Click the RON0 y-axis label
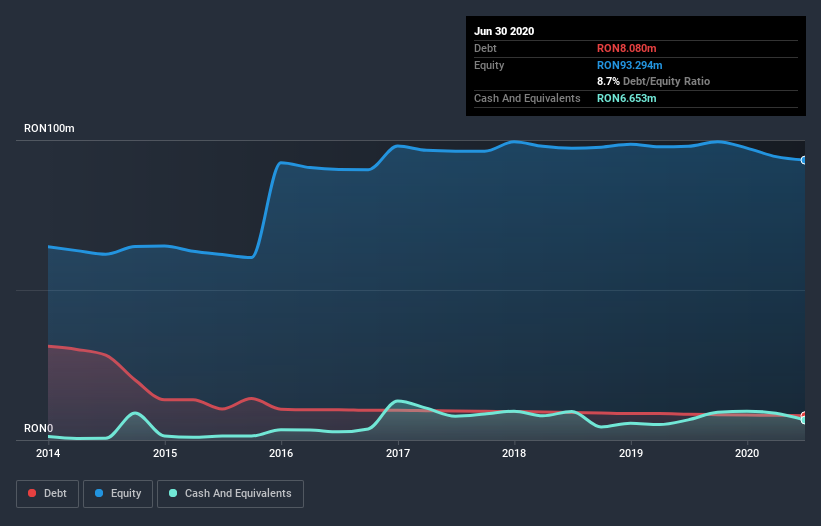Viewport: 821px width, 526px height. click(38, 428)
